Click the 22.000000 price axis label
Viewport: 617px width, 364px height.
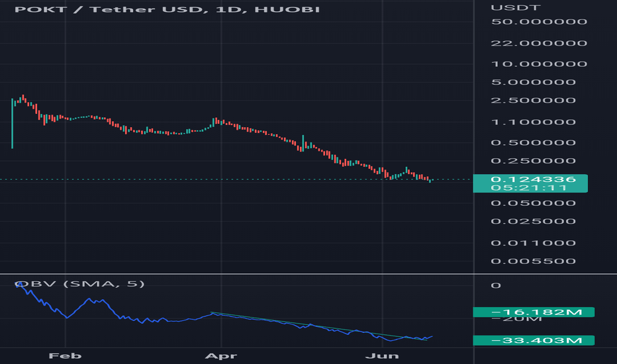(539, 43)
